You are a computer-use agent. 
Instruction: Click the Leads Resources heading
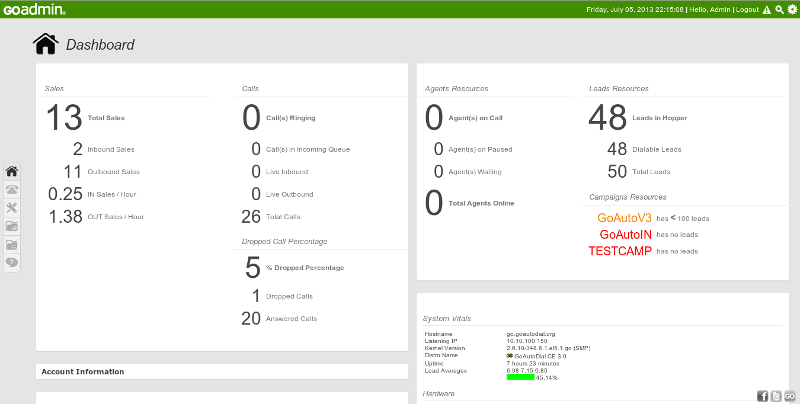click(x=619, y=89)
